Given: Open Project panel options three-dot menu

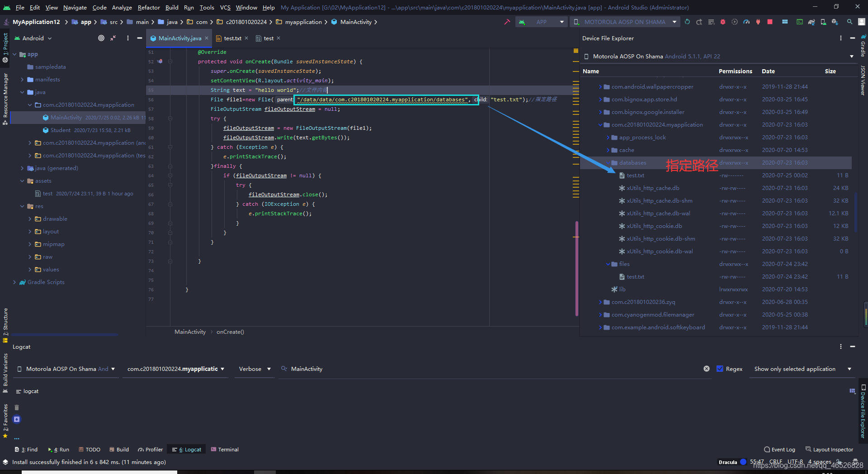Looking at the screenshot, I should 128,38.
